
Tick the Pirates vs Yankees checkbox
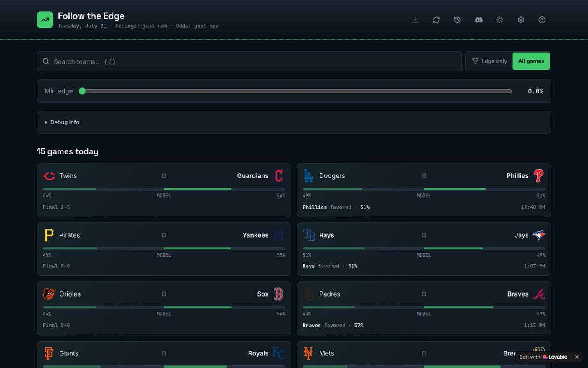click(164, 235)
